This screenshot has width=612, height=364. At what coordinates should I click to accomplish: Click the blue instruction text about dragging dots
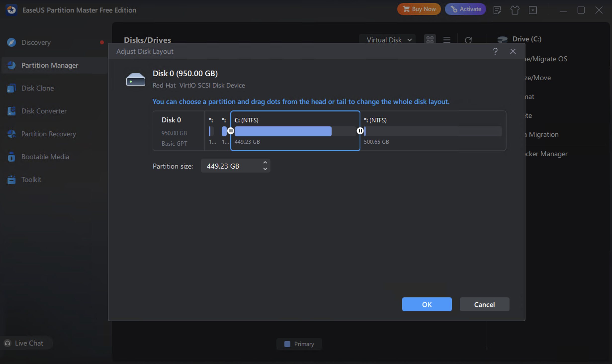pyautogui.click(x=301, y=102)
